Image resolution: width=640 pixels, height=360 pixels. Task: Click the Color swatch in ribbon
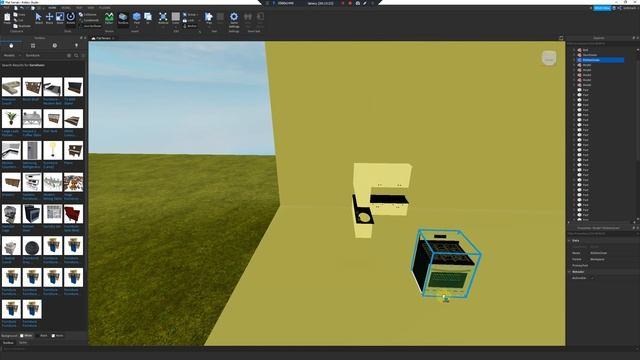coord(176,16)
